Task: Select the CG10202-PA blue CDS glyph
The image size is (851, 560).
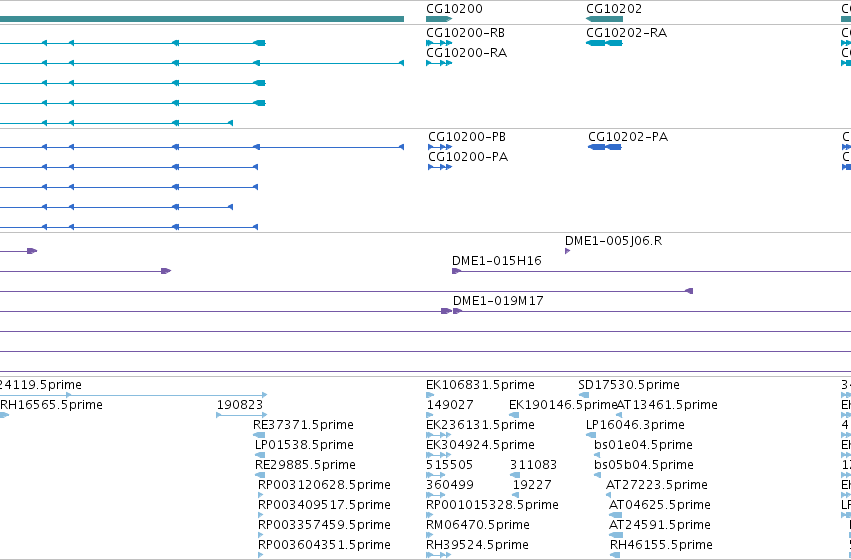Action: (605, 147)
